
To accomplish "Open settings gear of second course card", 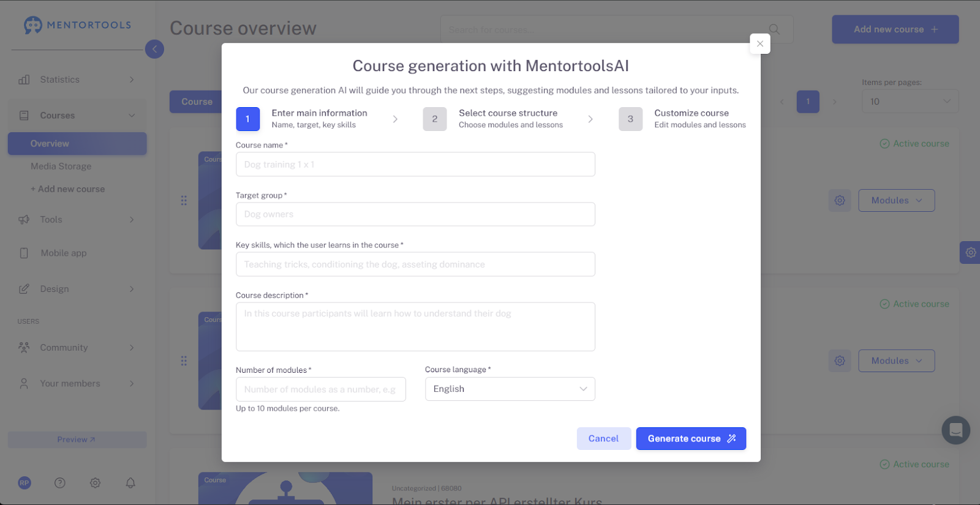I will point(840,361).
